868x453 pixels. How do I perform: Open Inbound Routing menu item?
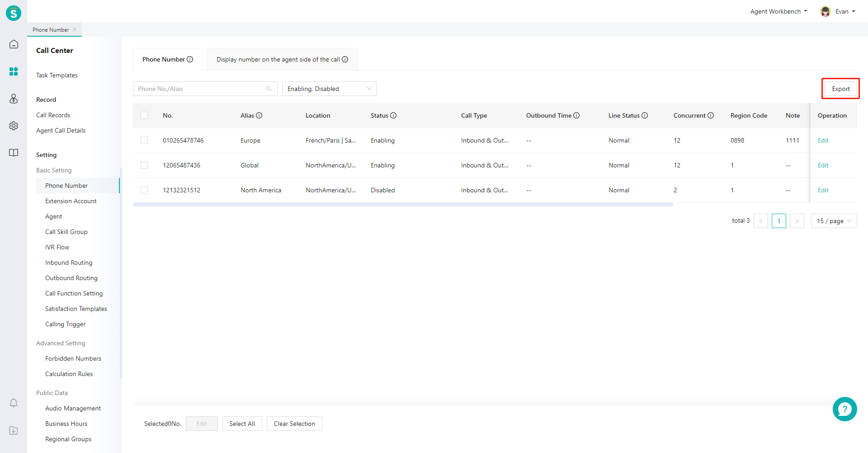click(69, 262)
